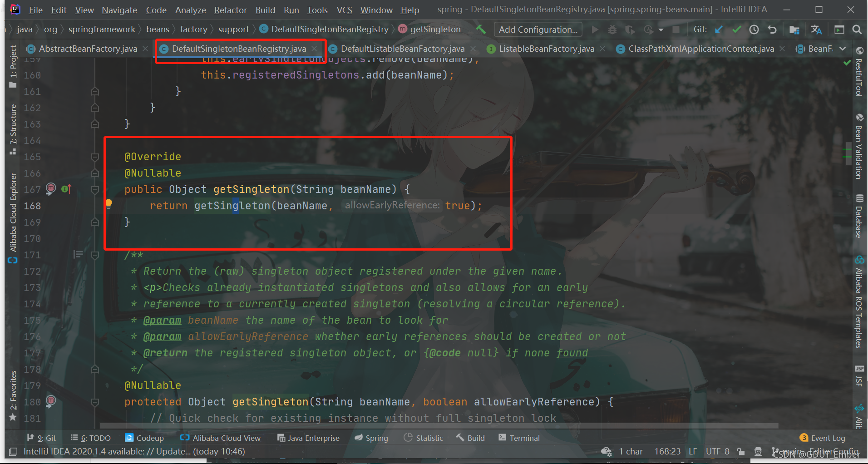Click fold end marker at line 161

95,91
